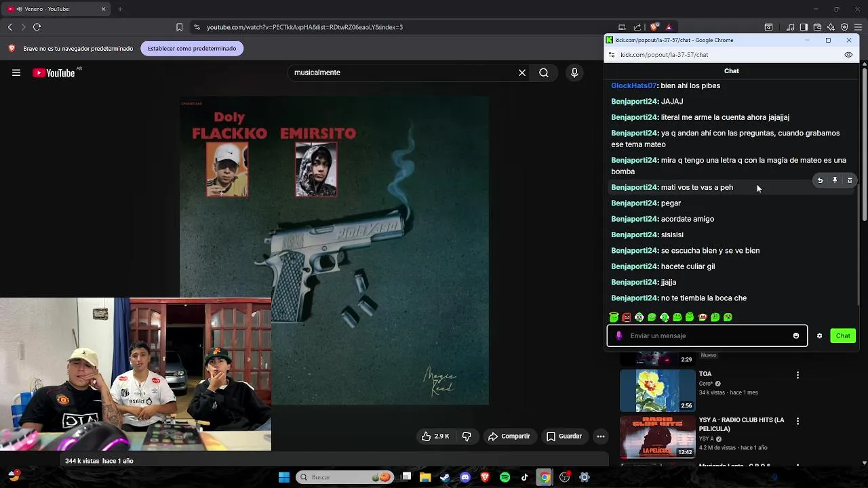Screen dimensions: 868x488
Task: Open the YouTube hamburger guide menu
Action: 16,73
